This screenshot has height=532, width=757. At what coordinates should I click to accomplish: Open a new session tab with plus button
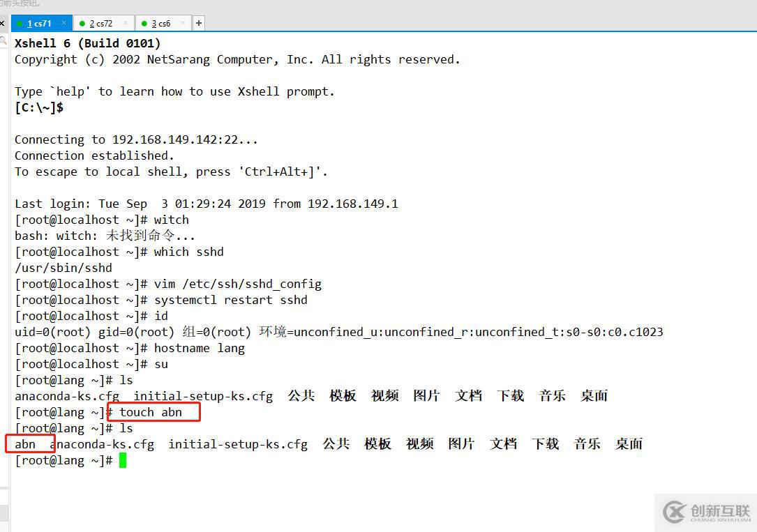199,23
